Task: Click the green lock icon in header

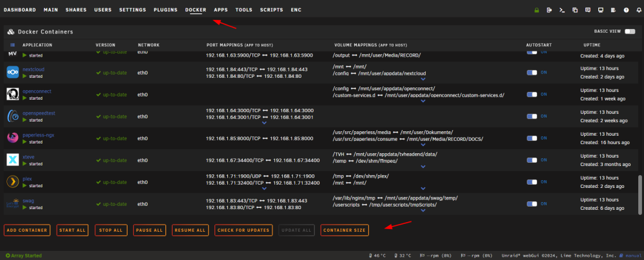Action: click(x=536, y=10)
